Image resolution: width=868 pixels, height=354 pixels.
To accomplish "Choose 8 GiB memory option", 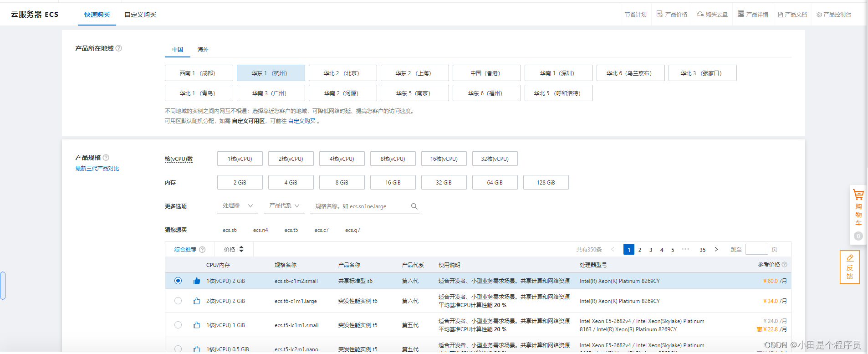I will [x=342, y=182].
